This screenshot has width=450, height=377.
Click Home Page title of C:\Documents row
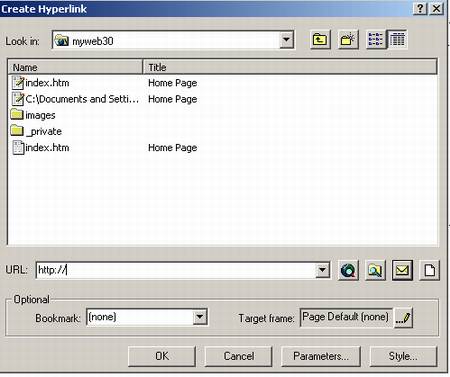pos(173,99)
